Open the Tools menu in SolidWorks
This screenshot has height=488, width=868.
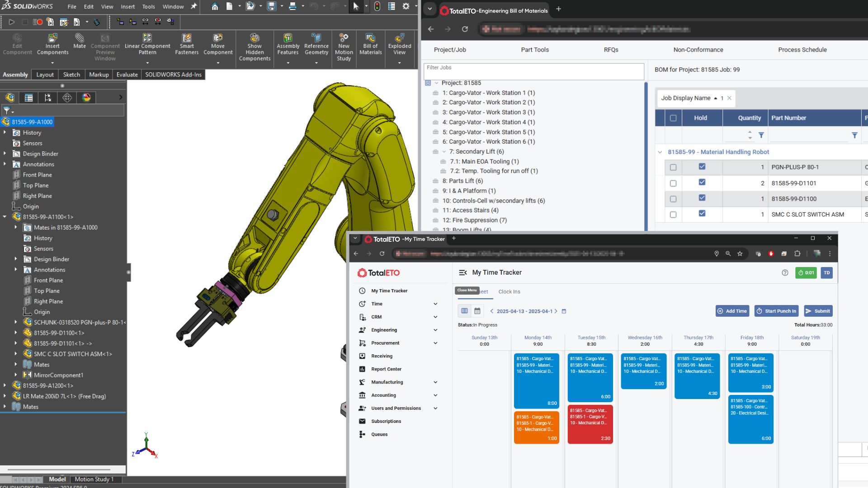point(148,6)
